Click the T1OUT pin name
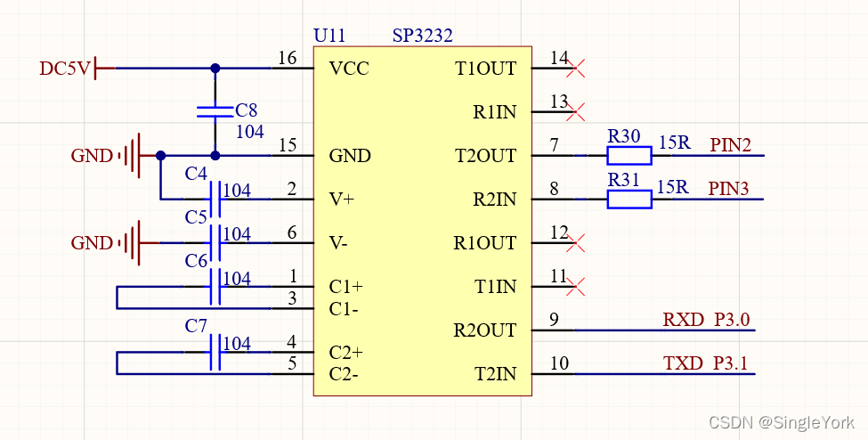This screenshot has height=440, width=868. tap(485, 69)
